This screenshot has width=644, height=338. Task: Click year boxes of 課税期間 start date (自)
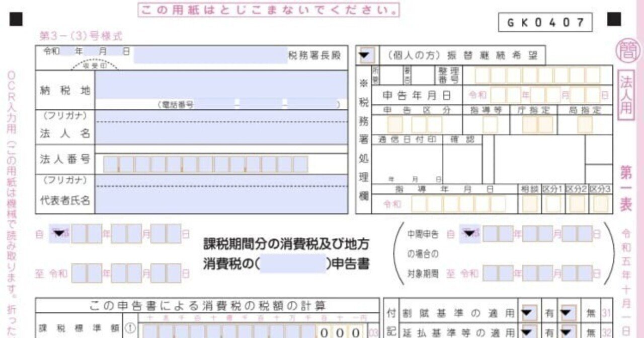(87, 234)
